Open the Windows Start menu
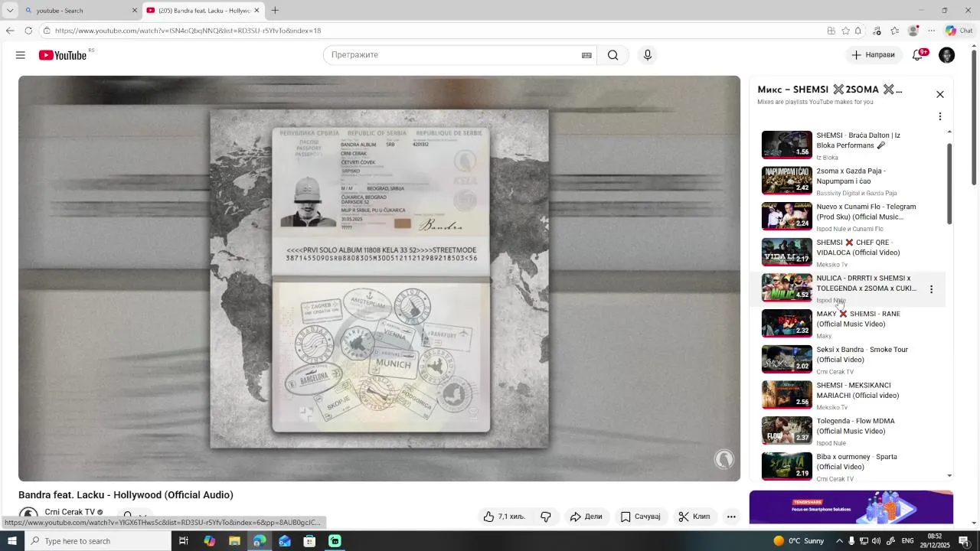Image resolution: width=980 pixels, height=551 pixels. 12,541
